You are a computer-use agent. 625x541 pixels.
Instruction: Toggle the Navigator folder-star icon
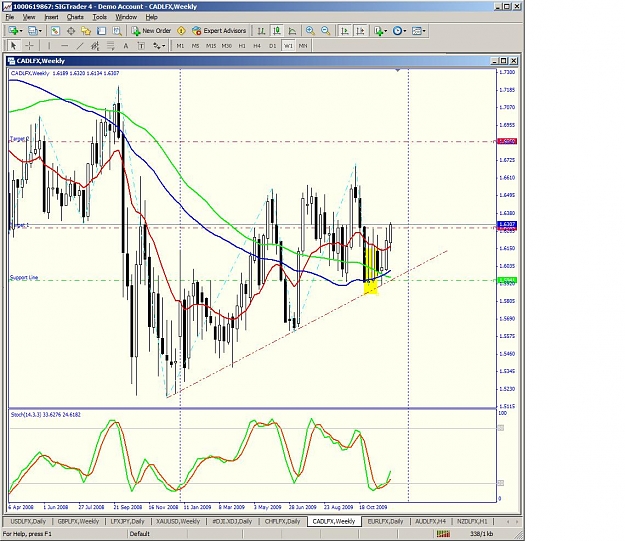point(86,31)
